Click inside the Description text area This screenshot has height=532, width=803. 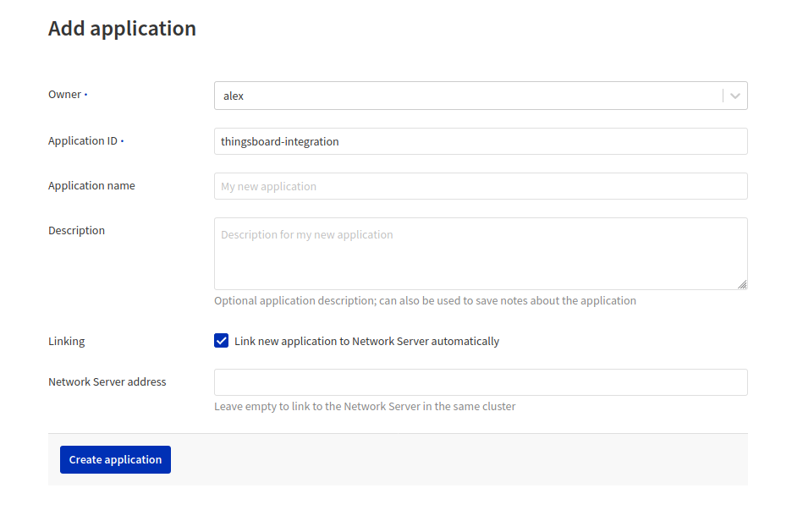(480, 253)
